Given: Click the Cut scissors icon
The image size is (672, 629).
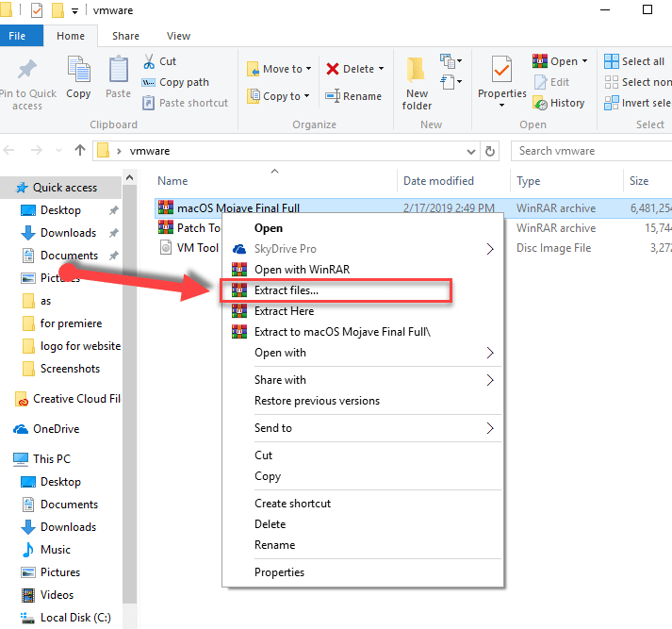Looking at the screenshot, I should pyautogui.click(x=149, y=61).
